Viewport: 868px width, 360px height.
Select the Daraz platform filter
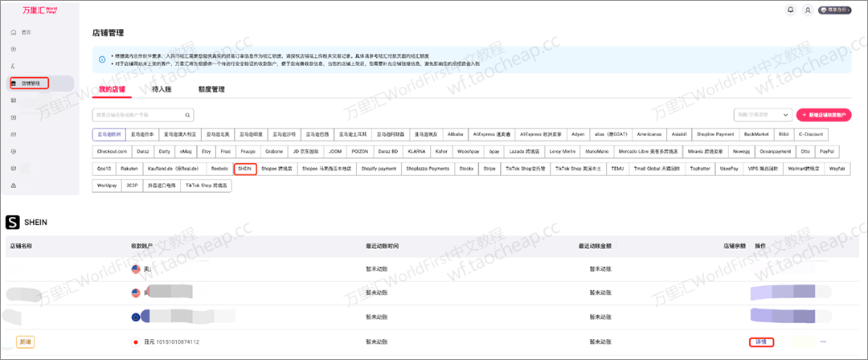point(143,151)
